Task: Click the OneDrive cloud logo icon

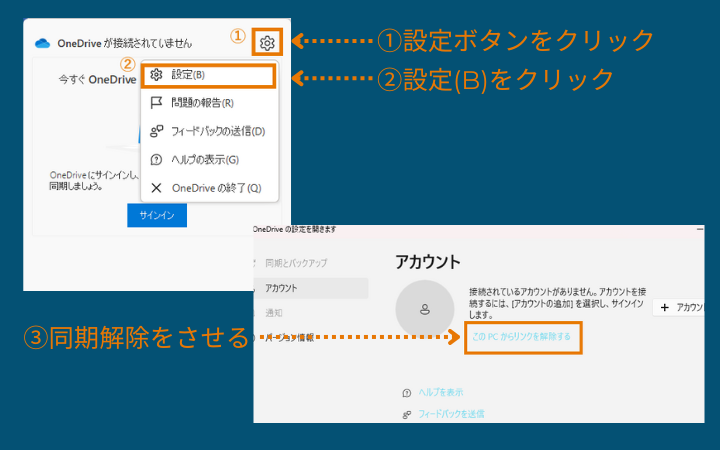Action: [x=42, y=43]
